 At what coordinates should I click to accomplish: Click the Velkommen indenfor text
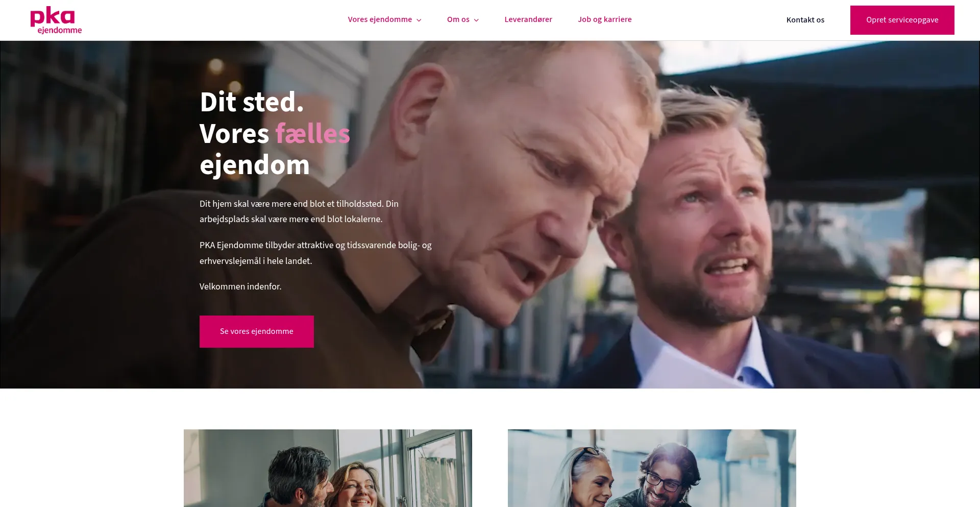[x=240, y=286]
